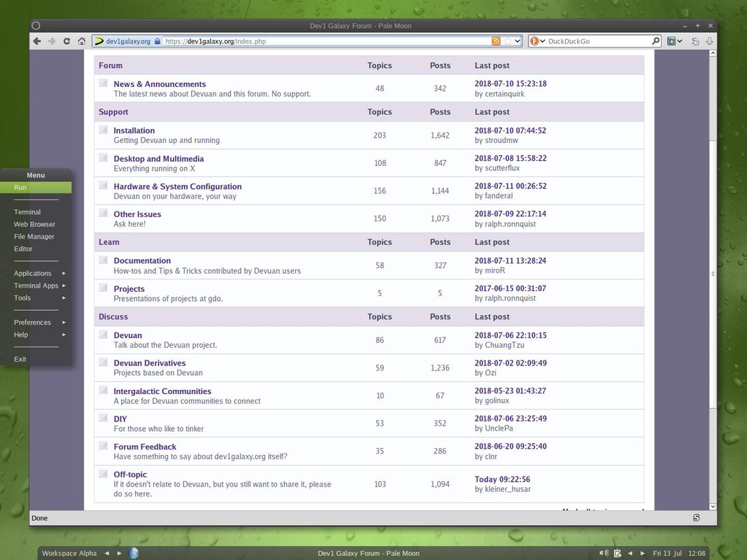This screenshot has height=560, width=747.
Task: Click the status bar 'S' icon
Action: pos(696,517)
